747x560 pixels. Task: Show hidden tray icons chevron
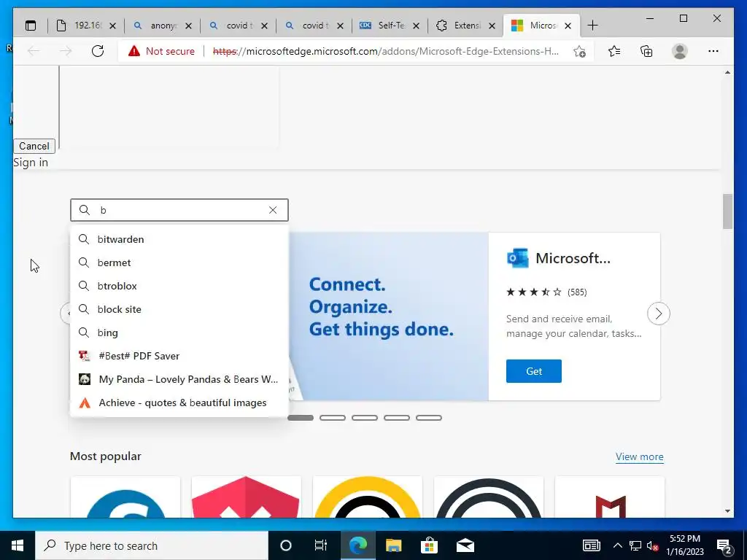617,545
